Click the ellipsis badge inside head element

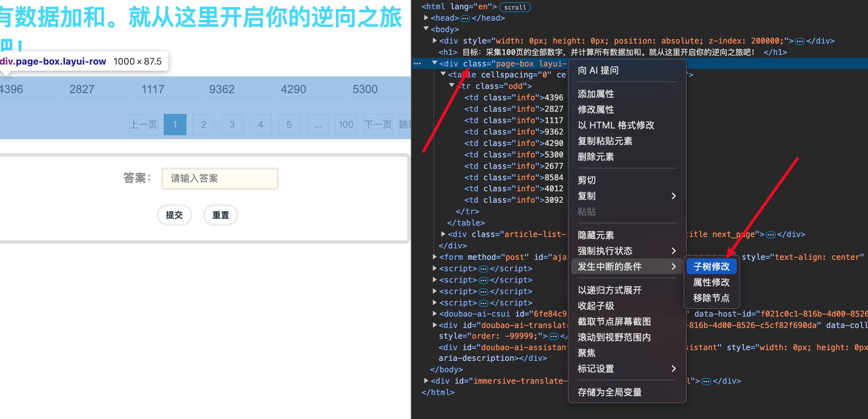tap(465, 18)
